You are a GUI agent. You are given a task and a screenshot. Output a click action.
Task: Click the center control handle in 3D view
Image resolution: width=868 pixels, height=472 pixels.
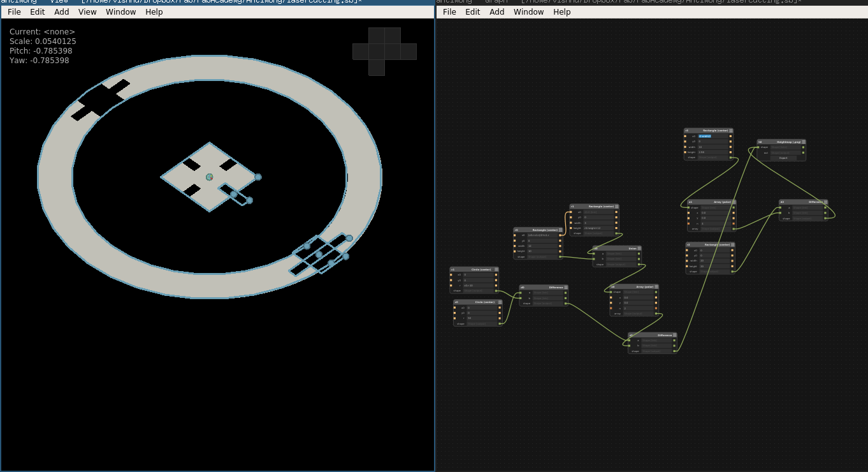coord(210,177)
